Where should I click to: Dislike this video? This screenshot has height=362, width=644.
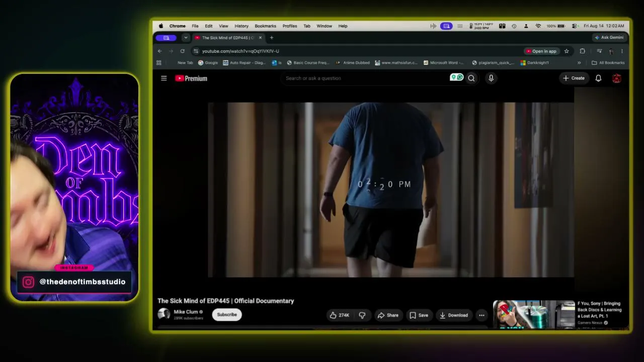pos(362,315)
